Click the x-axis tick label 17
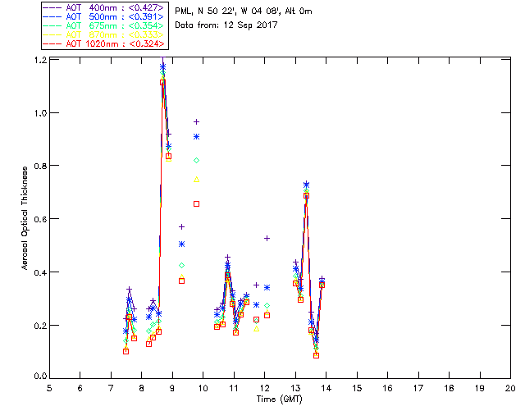The image size is (525, 420). point(418,388)
